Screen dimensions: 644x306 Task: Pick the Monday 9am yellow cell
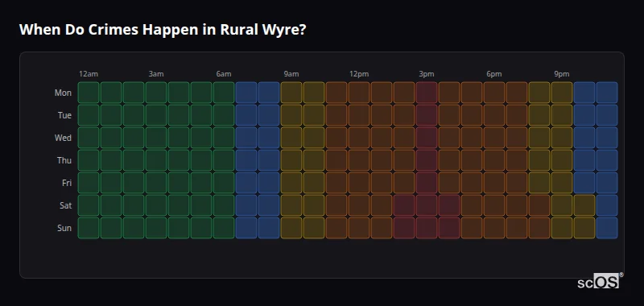point(291,93)
